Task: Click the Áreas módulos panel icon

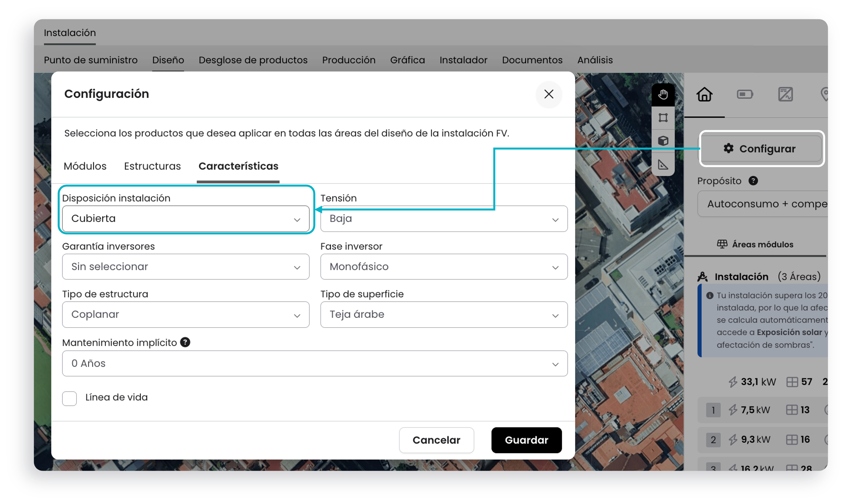Action: click(722, 244)
